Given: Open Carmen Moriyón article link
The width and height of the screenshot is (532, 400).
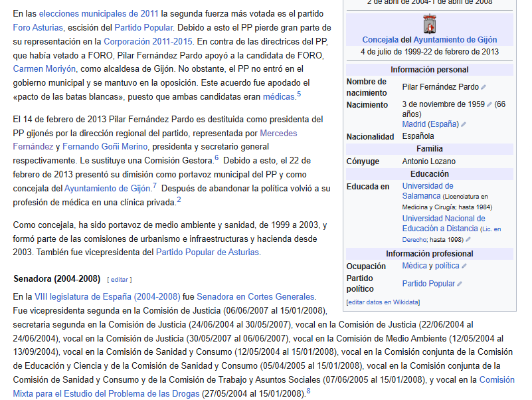Looking at the screenshot, I should [44, 69].
